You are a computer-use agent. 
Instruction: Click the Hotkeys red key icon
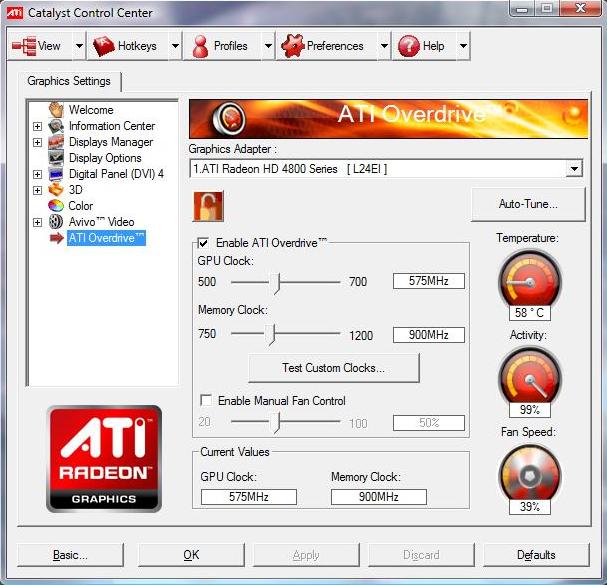tap(104, 46)
